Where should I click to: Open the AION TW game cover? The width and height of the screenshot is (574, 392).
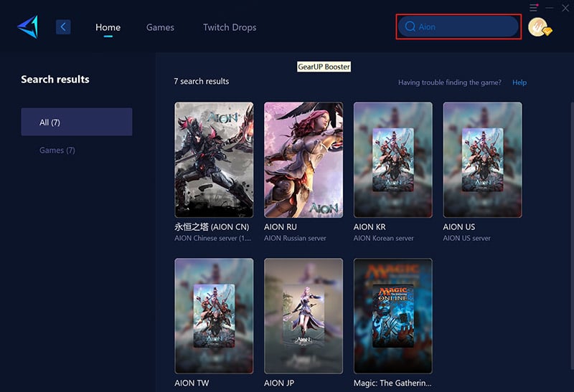(214, 316)
